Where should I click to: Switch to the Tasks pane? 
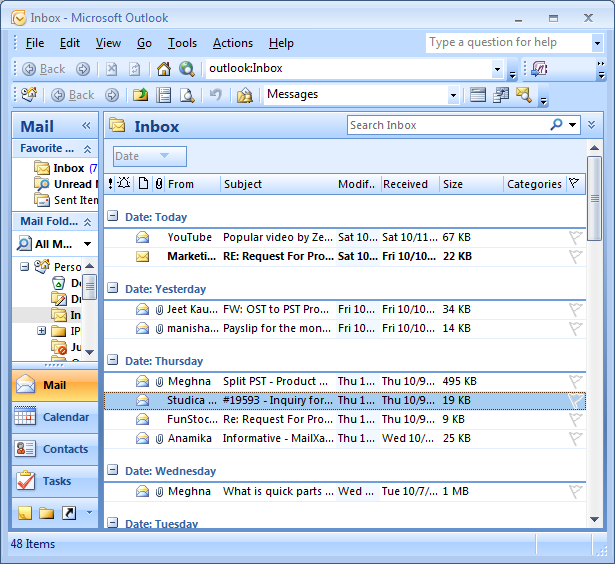[x=55, y=481]
